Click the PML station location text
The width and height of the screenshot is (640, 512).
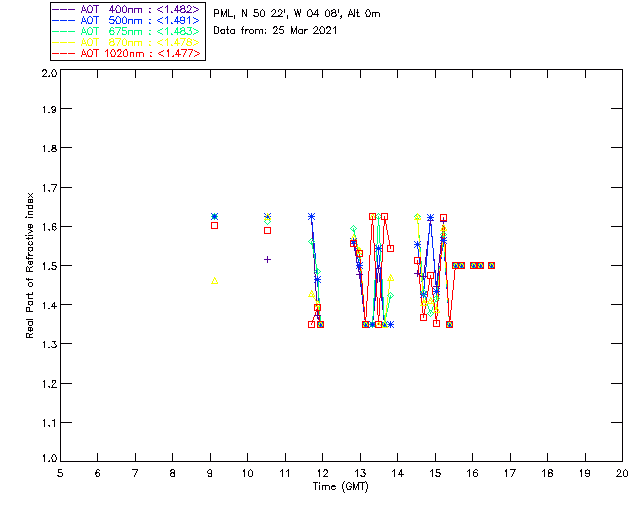(x=297, y=14)
